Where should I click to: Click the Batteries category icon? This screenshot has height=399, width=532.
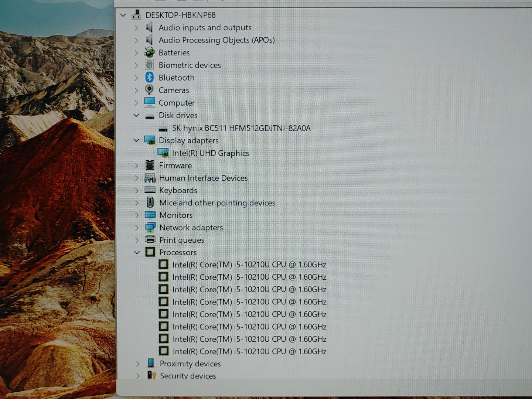pos(149,52)
